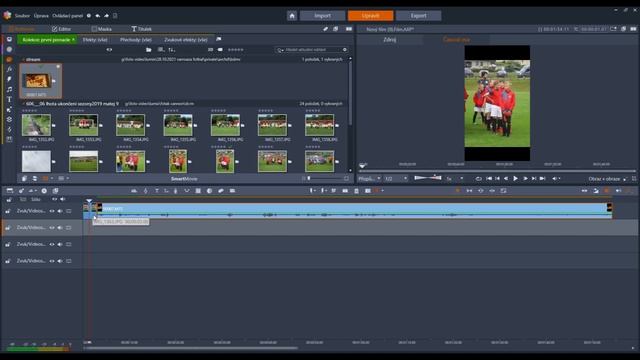640x360 pixels.
Task: Mute the first Zvuk/Video track audio
Action: click(60, 211)
